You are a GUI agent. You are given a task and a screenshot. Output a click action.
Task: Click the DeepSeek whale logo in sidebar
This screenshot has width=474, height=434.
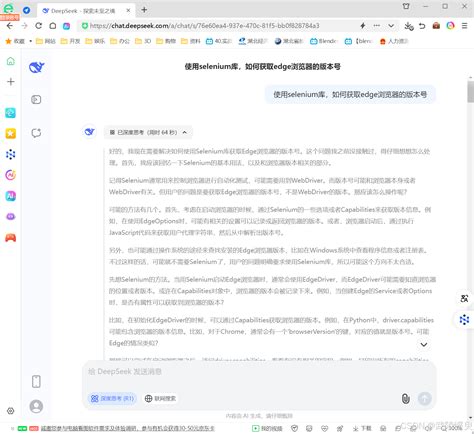36,67
